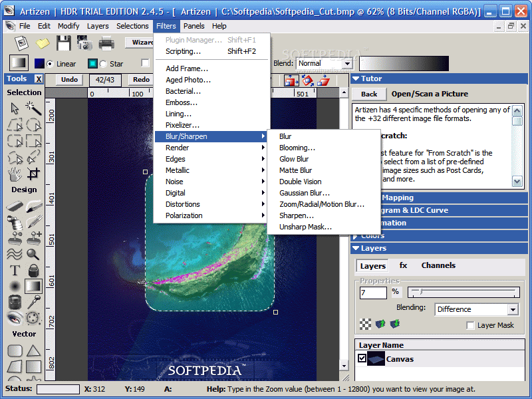Click the camera acquire icon

click(x=84, y=43)
